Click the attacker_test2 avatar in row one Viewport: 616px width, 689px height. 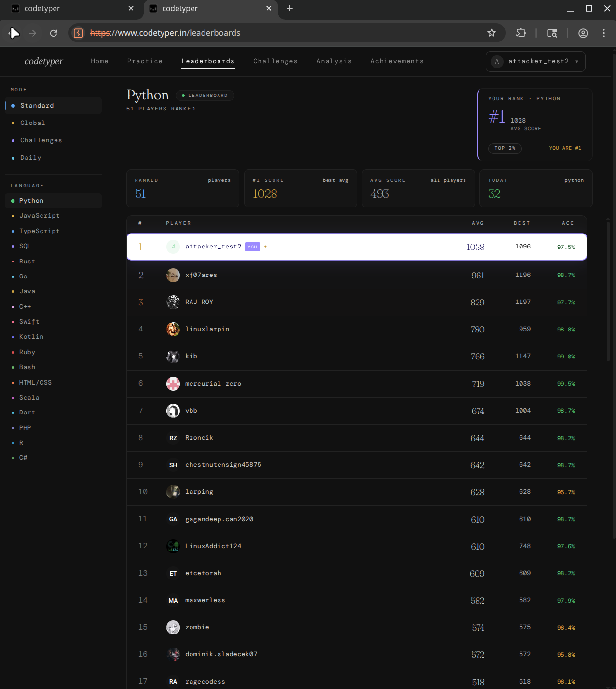173,247
